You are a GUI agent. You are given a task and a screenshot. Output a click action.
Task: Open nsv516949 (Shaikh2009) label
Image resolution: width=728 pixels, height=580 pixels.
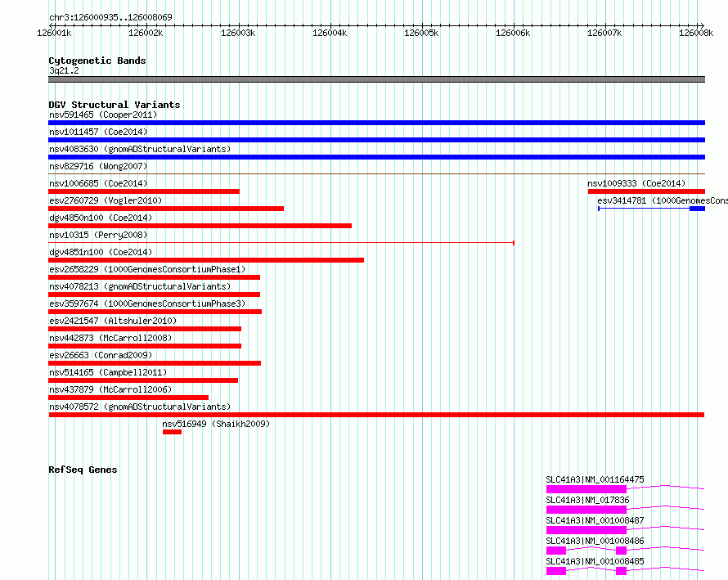pos(216,424)
